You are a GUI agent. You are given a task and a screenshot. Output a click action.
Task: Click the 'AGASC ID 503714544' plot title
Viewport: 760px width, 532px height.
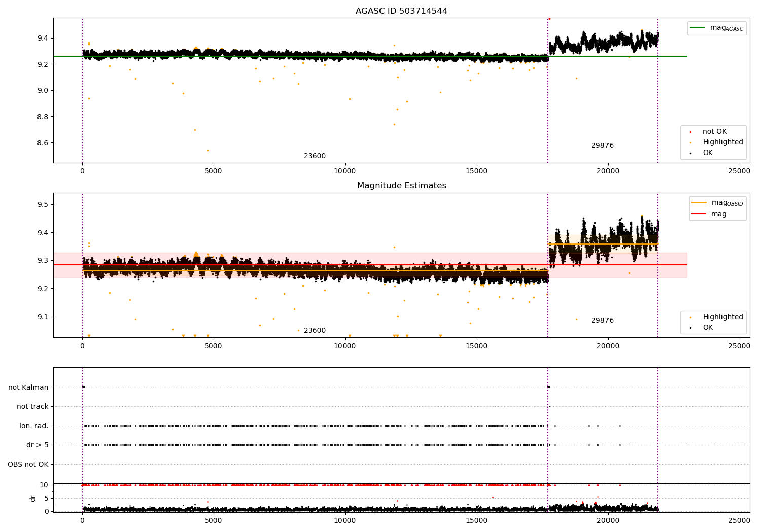[x=401, y=11]
